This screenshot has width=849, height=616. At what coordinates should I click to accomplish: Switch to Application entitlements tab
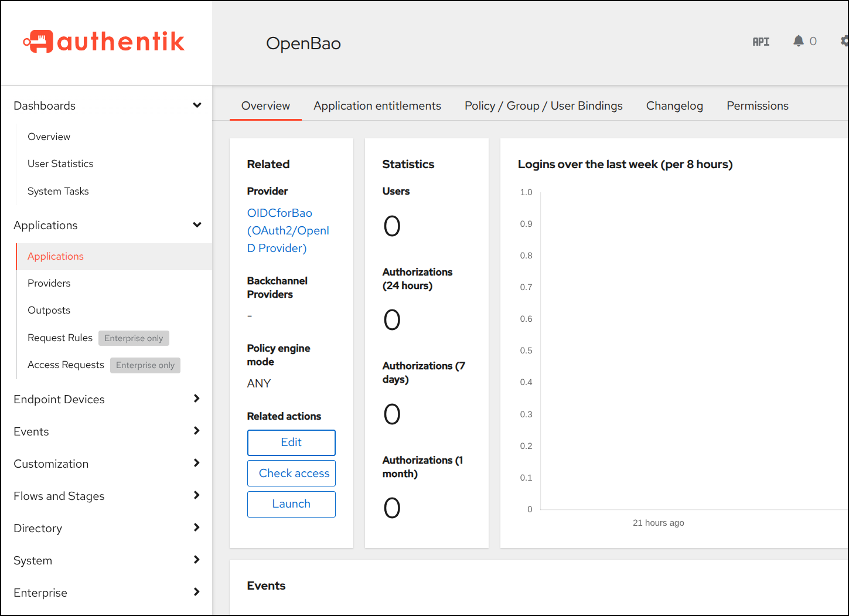pos(377,105)
